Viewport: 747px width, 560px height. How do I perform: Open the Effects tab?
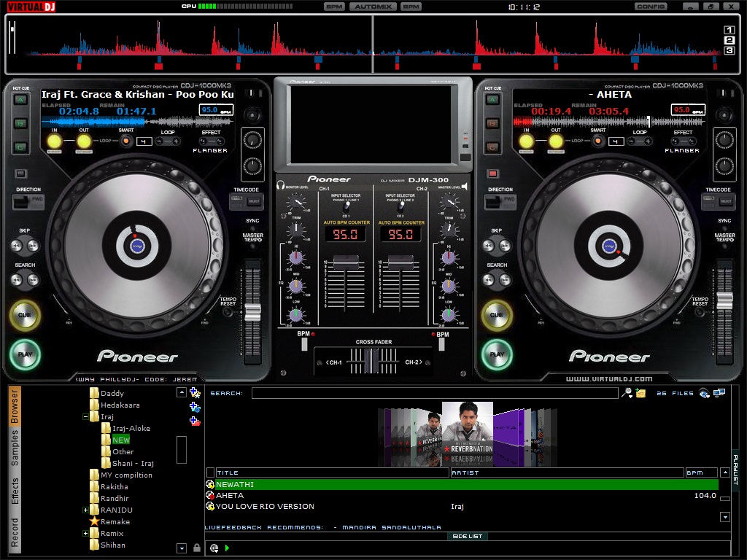pos(15,491)
